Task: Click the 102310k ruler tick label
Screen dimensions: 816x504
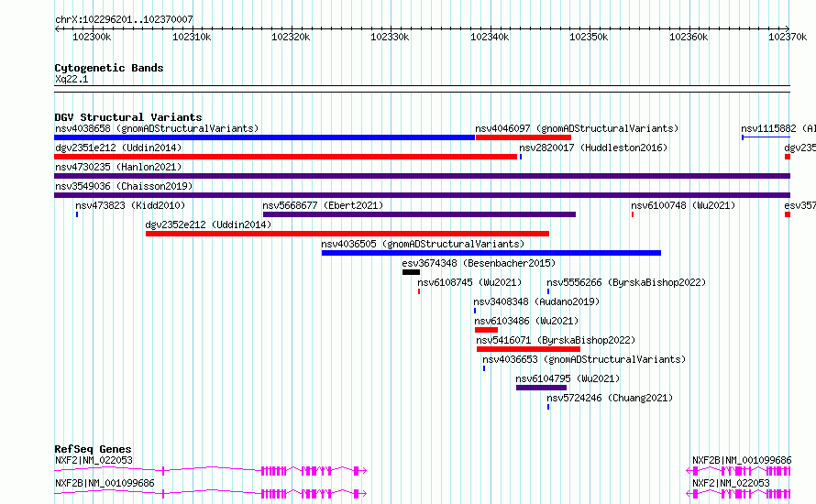Action: tap(192, 37)
